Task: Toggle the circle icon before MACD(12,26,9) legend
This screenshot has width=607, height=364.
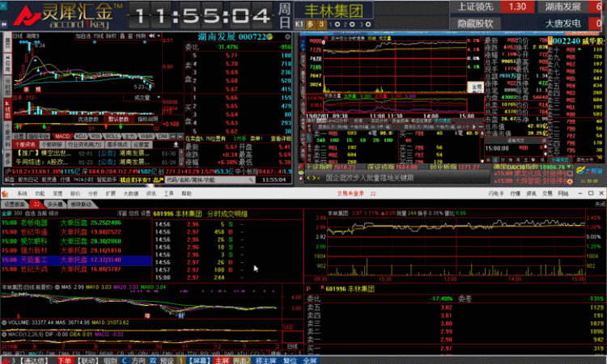Action: point(4,334)
